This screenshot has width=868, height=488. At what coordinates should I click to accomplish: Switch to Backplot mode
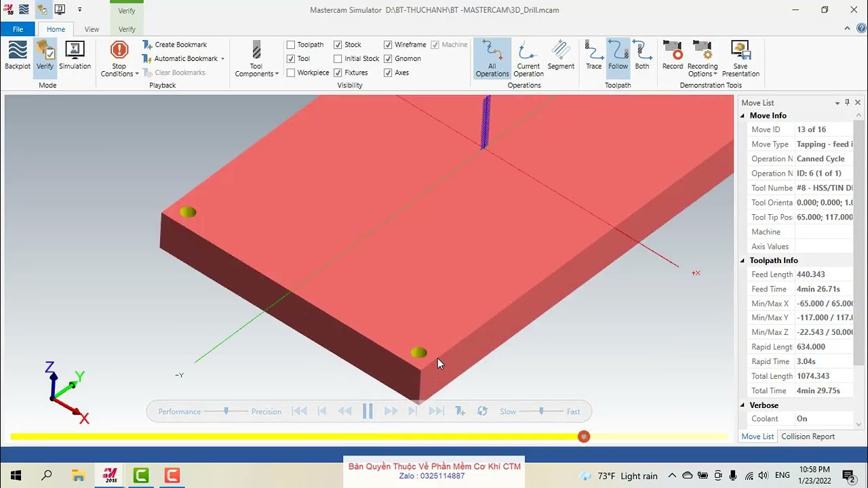point(18,56)
